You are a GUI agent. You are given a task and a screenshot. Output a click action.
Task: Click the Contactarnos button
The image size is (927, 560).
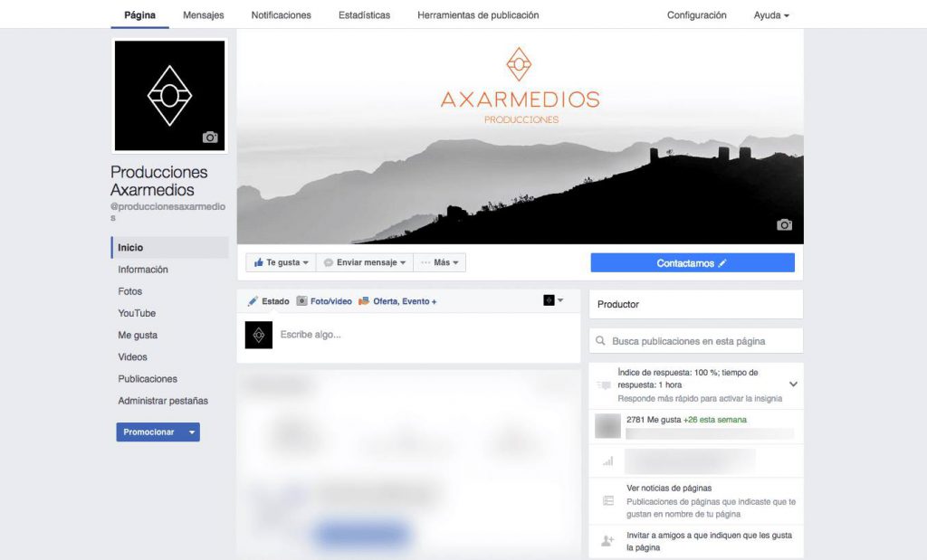pyautogui.click(x=693, y=263)
